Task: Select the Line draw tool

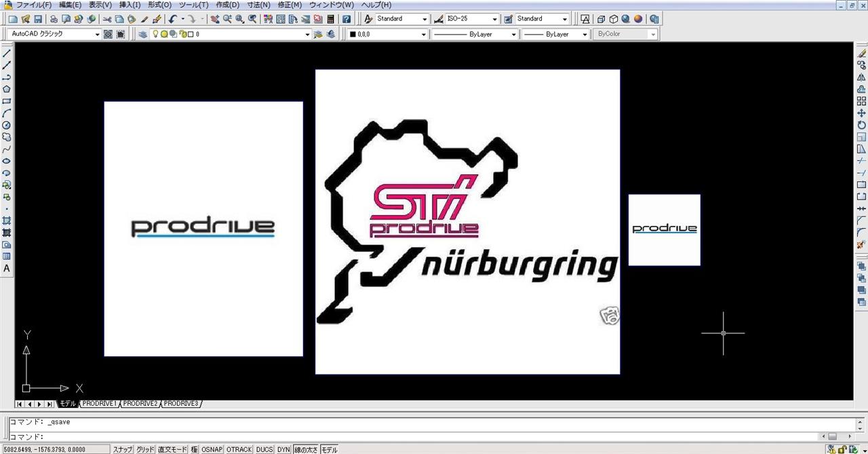Action: tap(7, 53)
